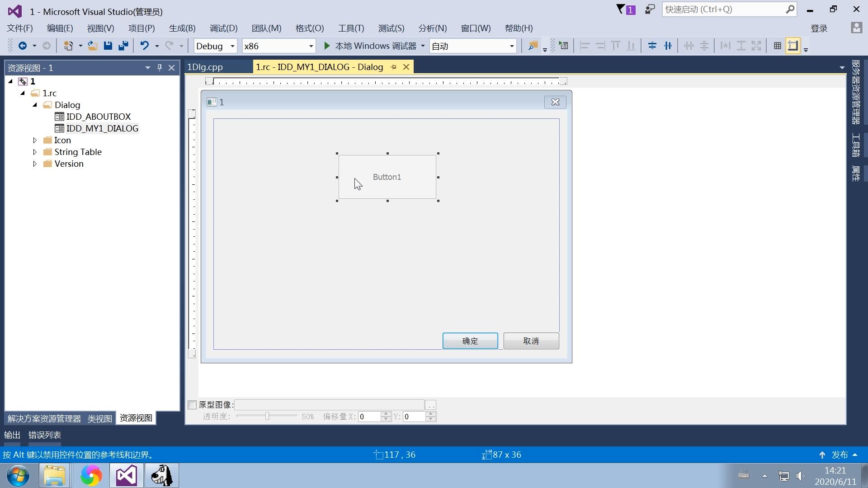Click the Open File folder icon
Screen dimensions: 868x488
(92, 46)
